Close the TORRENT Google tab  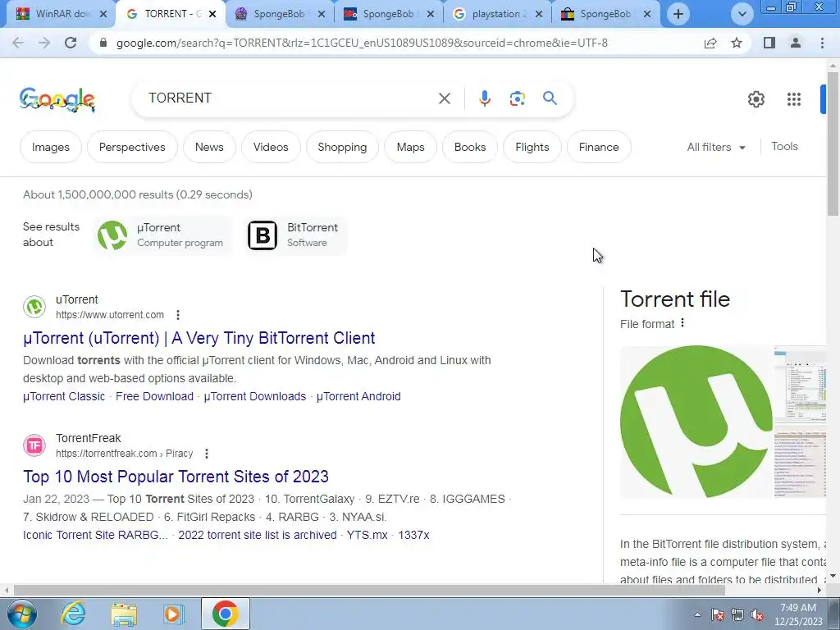click(x=212, y=14)
